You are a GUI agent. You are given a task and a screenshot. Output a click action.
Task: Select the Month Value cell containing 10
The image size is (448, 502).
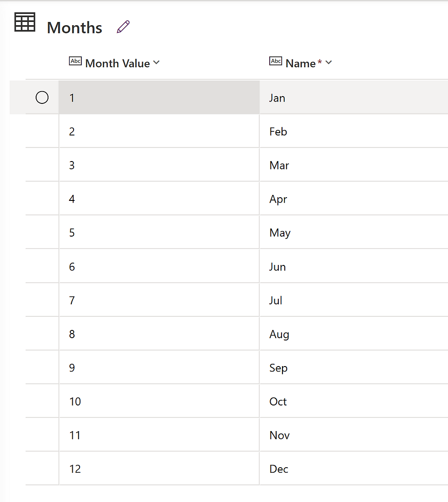(x=159, y=402)
